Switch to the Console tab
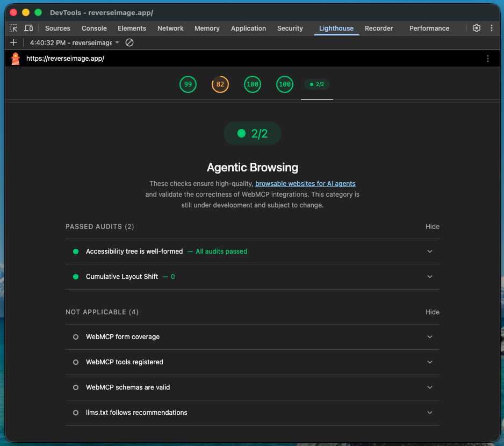504x446 pixels. coord(94,28)
